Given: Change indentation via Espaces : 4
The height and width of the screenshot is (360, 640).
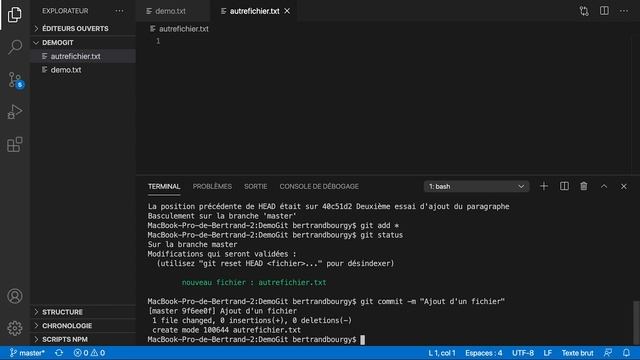Looking at the screenshot, I should pos(484,353).
